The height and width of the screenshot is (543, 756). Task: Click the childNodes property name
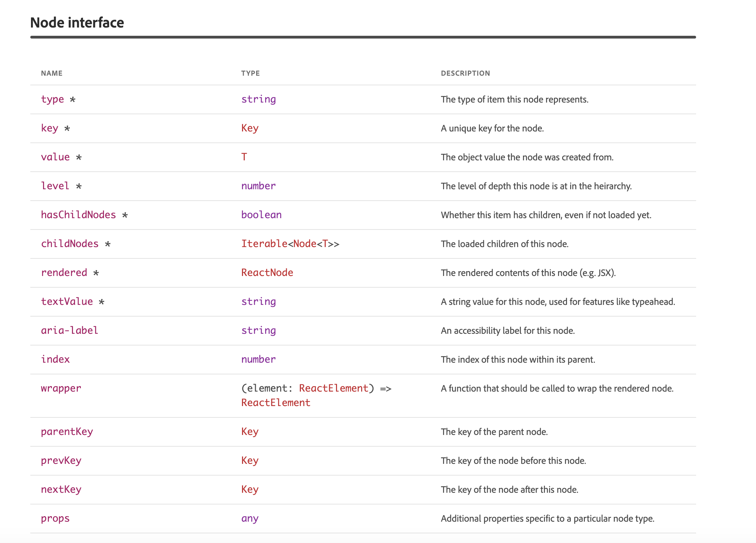(x=70, y=244)
